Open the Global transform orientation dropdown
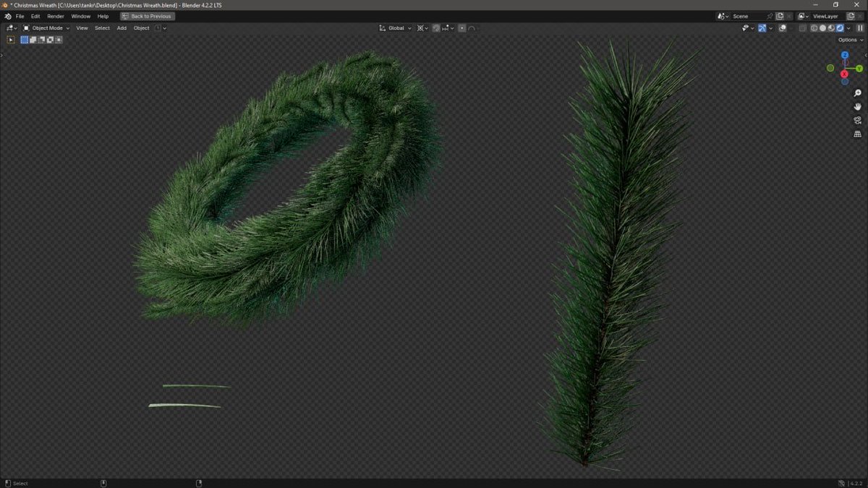Image resolution: width=868 pixels, height=488 pixels. pyautogui.click(x=396, y=27)
